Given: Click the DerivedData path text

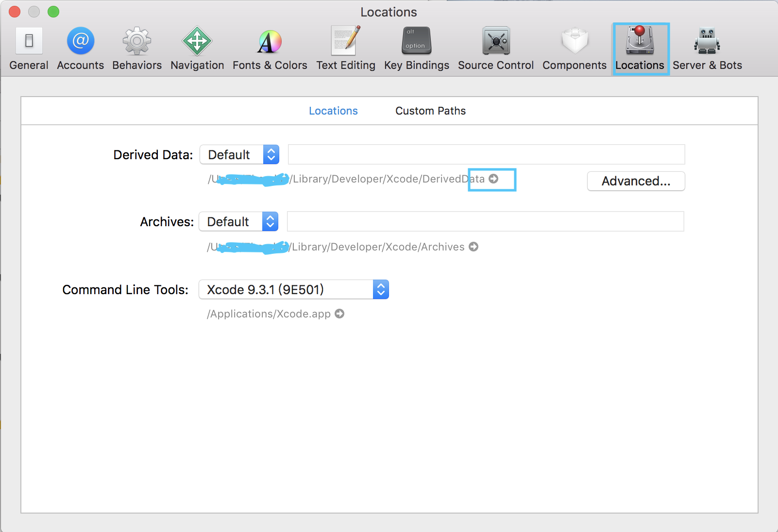Looking at the screenshot, I should pos(346,179).
